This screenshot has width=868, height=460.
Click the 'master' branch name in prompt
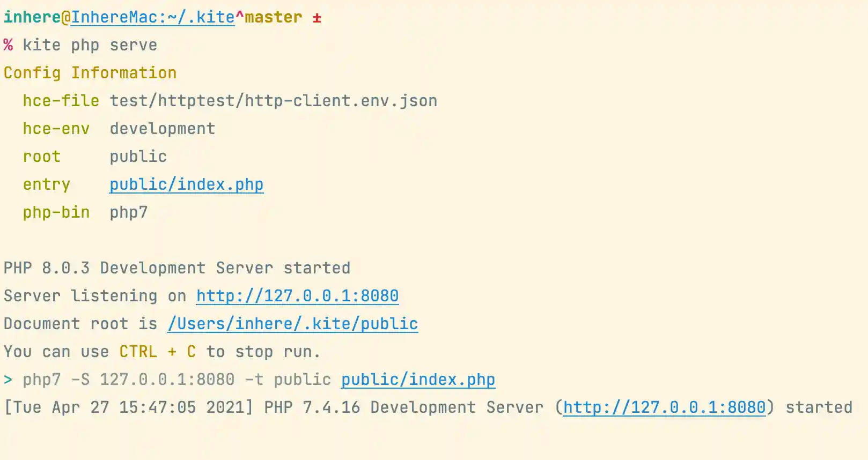click(x=274, y=17)
